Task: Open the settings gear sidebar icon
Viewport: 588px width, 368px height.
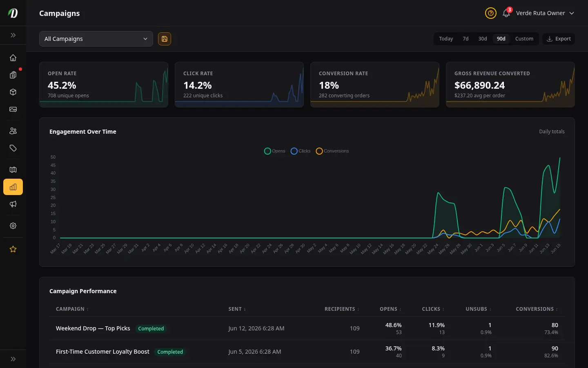Action: tap(13, 226)
